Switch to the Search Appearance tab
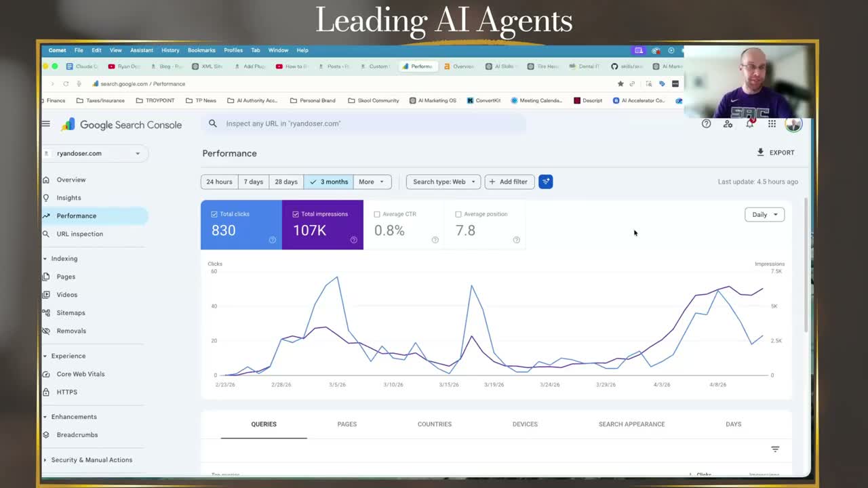Image resolution: width=868 pixels, height=488 pixels. pyautogui.click(x=631, y=424)
